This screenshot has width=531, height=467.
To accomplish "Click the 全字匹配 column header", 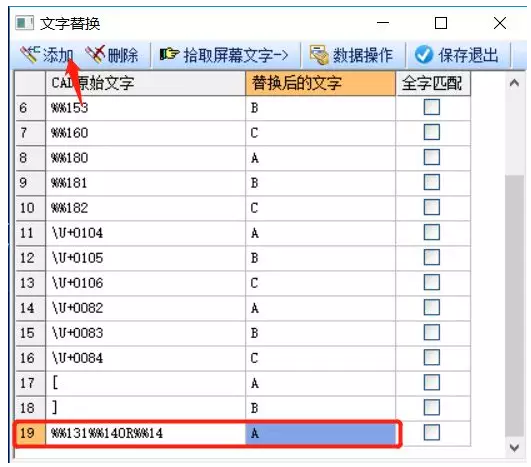I will point(433,83).
